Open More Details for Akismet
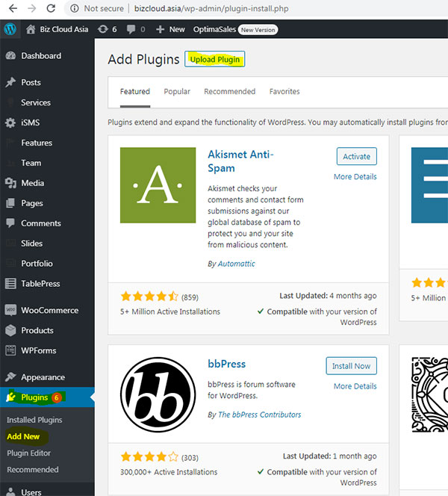Screen dimensions: 448x496 [x=355, y=176]
